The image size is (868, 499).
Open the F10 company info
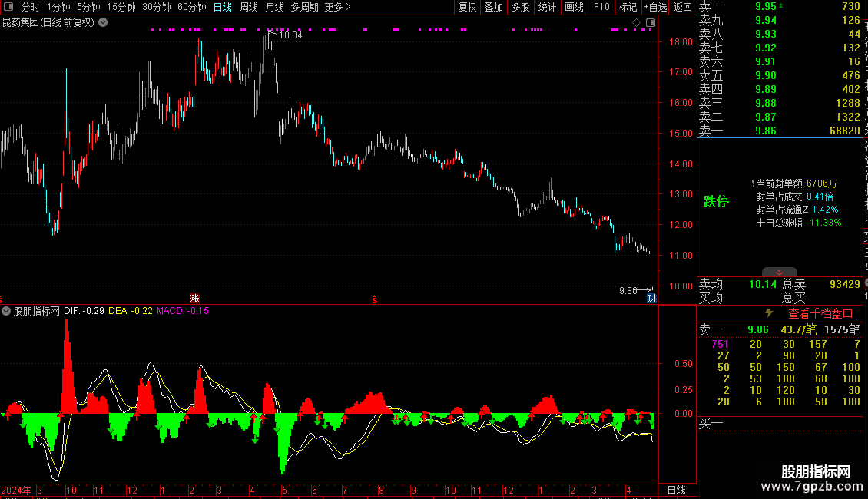pos(601,7)
